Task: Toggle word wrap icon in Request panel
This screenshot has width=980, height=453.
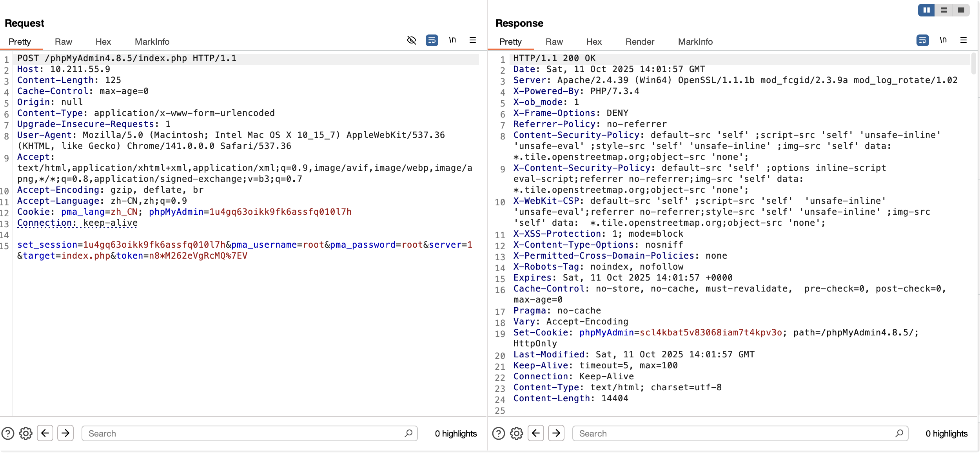Action: coord(432,40)
